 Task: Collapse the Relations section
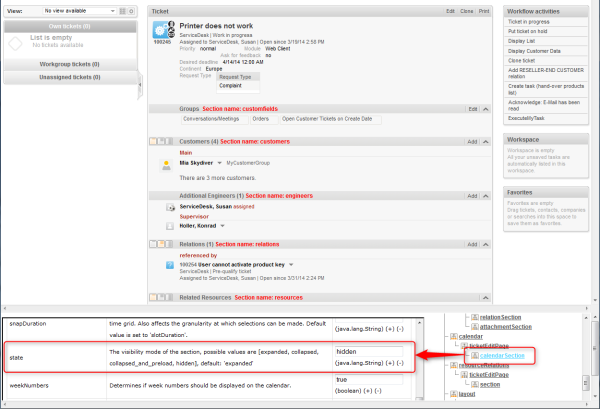click(x=486, y=244)
